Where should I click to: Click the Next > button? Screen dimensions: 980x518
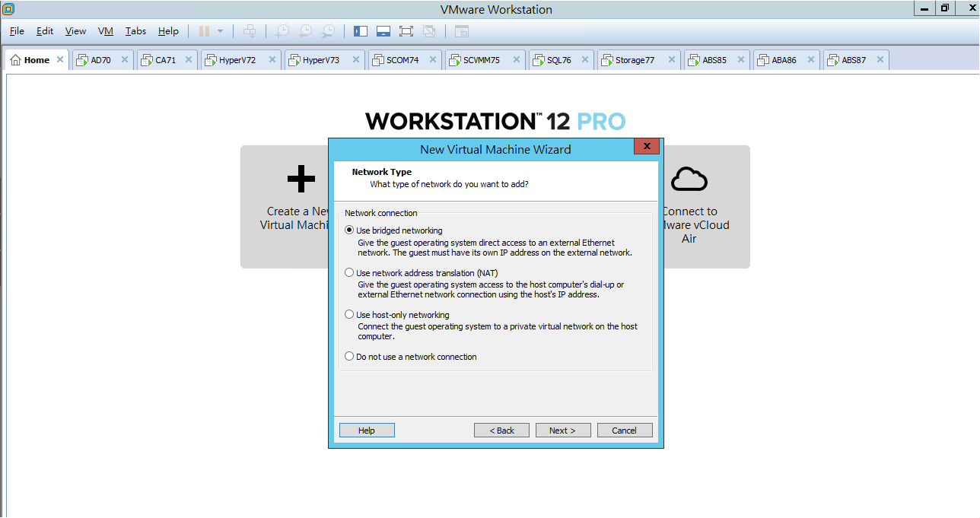point(562,431)
